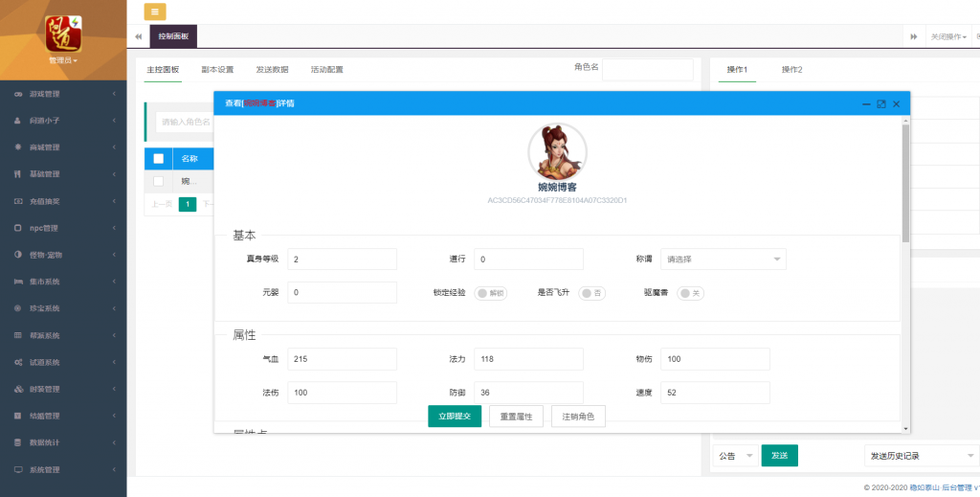The height and width of the screenshot is (497, 980).
Task: Open the 管理员 user dropdown
Action: click(x=63, y=61)
